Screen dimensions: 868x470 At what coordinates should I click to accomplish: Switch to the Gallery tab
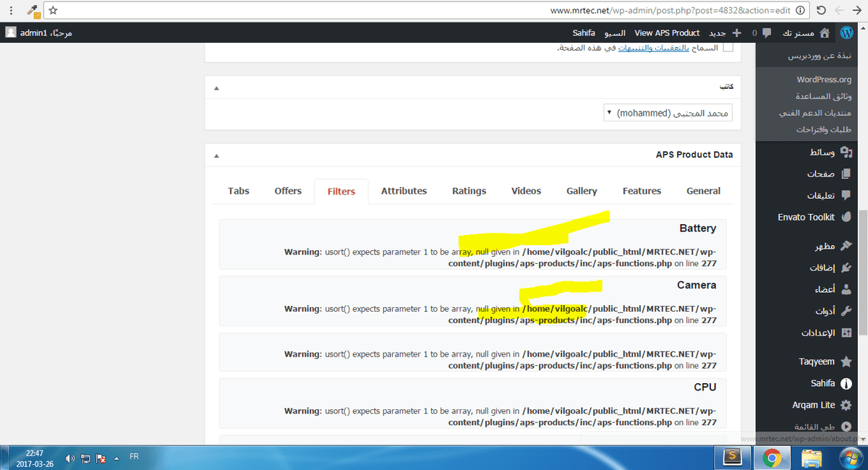click(x=582, y=191)
